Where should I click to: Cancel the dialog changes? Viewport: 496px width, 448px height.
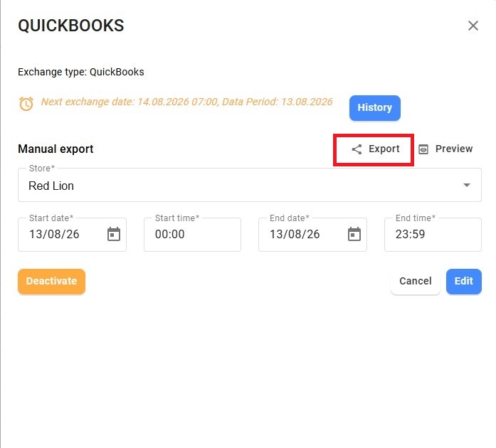click(x=416, y=282)
